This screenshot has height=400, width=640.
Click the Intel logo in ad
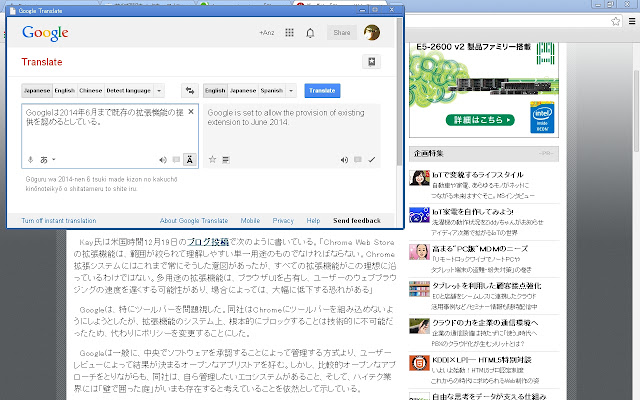point(542,118)
